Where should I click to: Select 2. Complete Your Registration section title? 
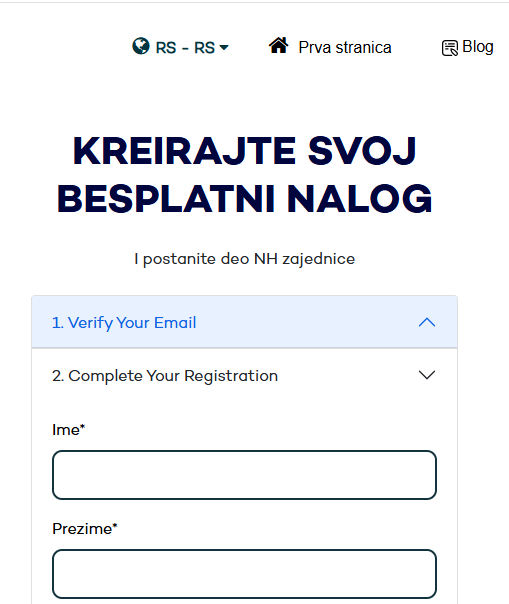click(x=165, y=376)
